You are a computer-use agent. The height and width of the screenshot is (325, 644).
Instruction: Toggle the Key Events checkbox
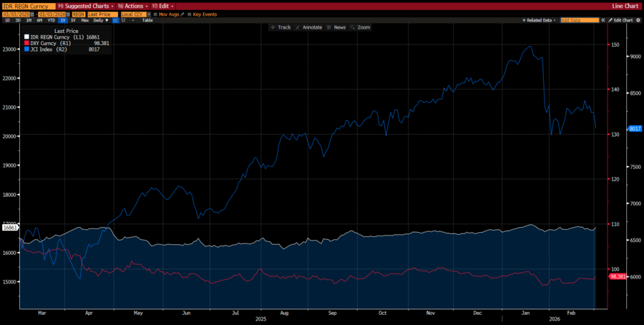click(x=190, y=14)
